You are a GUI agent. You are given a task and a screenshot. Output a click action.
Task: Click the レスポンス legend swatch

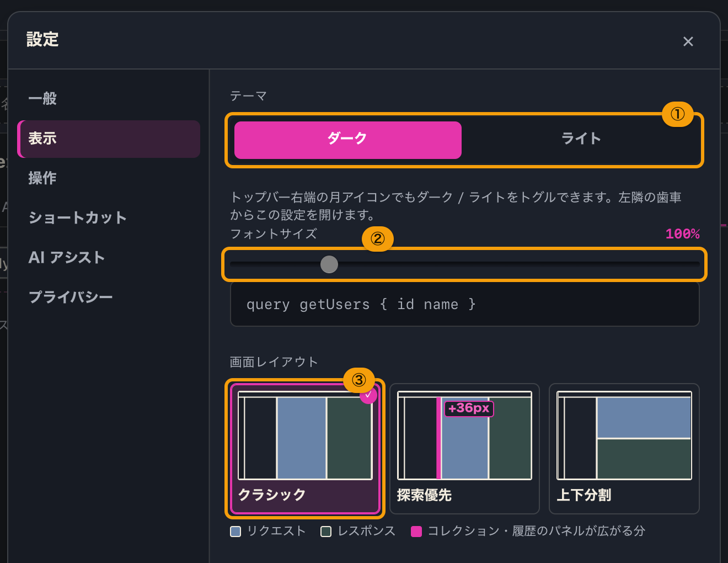click(326, 532)
